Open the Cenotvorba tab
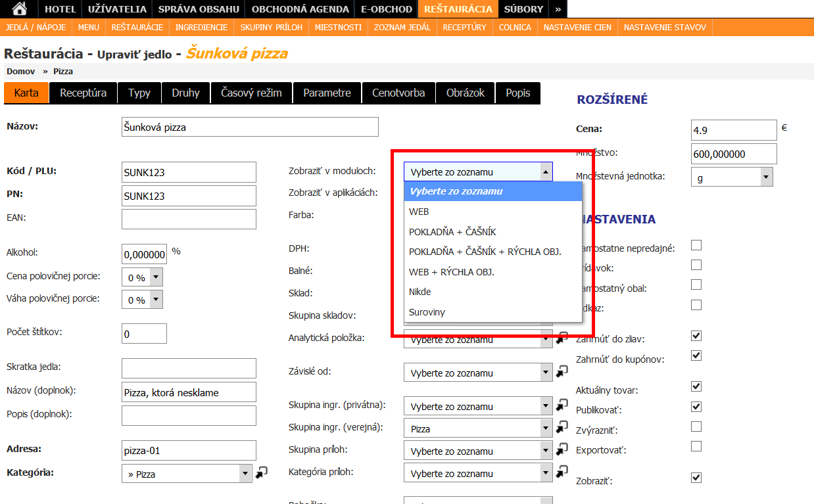This screenshot has height=504, width=814. pyautogui.click(x=398, y=93)
